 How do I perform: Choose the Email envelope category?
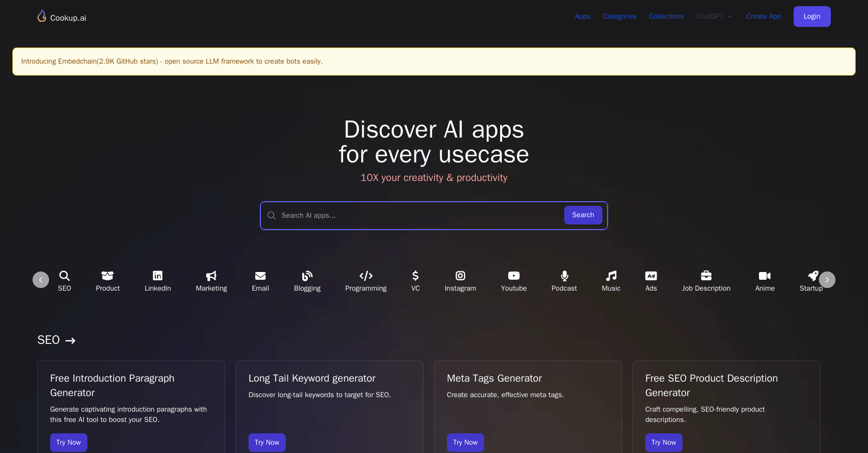coord(260,276)
